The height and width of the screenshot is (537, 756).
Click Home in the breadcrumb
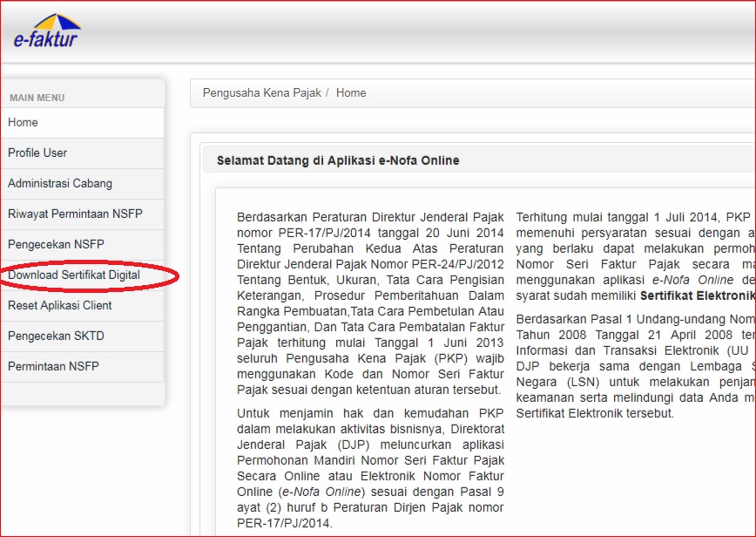(x=351, y=92)
